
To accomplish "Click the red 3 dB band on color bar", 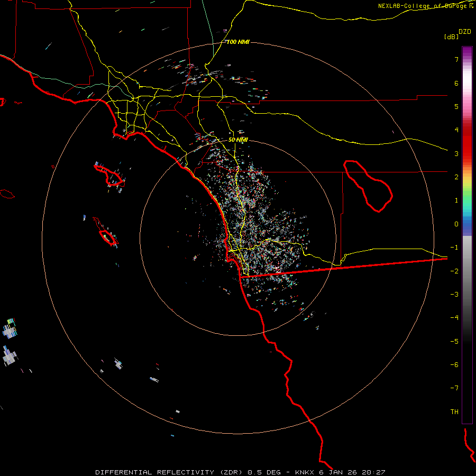I will [x=467, y=152].
